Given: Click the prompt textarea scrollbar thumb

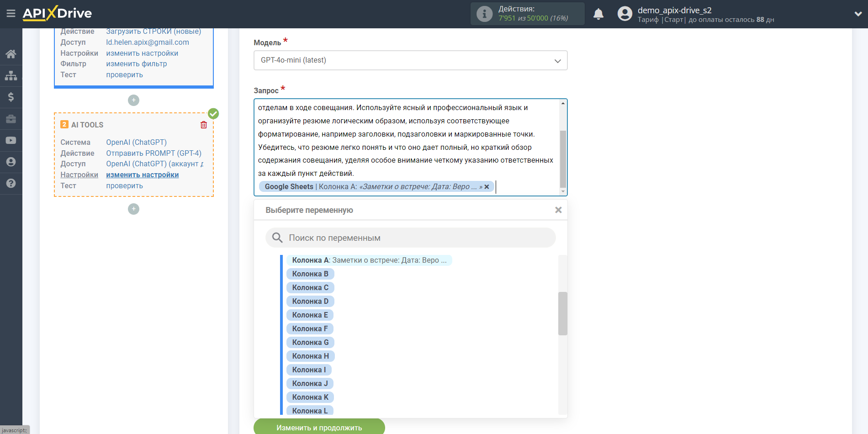Looking at the screenshot, I should pos(563,159).
